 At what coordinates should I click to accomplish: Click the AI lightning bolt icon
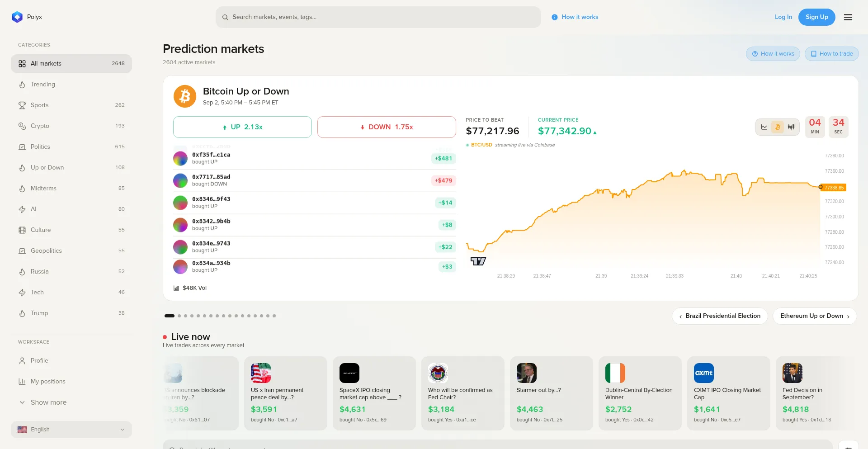coord(22,209)
